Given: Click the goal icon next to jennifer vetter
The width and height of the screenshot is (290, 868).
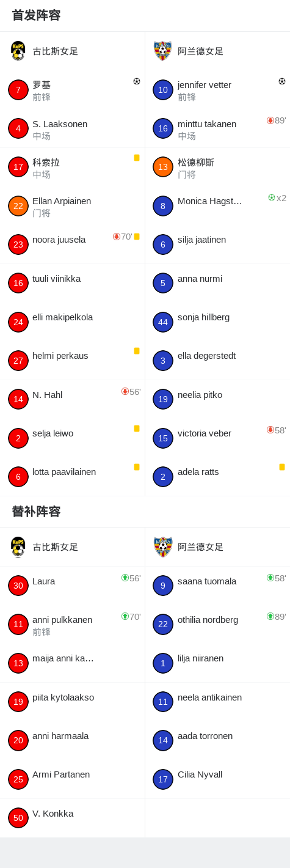Looking at the screenshot, I should coord(282,81).
